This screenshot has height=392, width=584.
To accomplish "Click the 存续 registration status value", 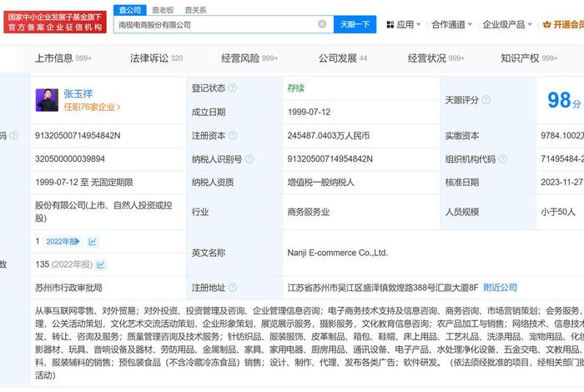I will click(296, 88).
